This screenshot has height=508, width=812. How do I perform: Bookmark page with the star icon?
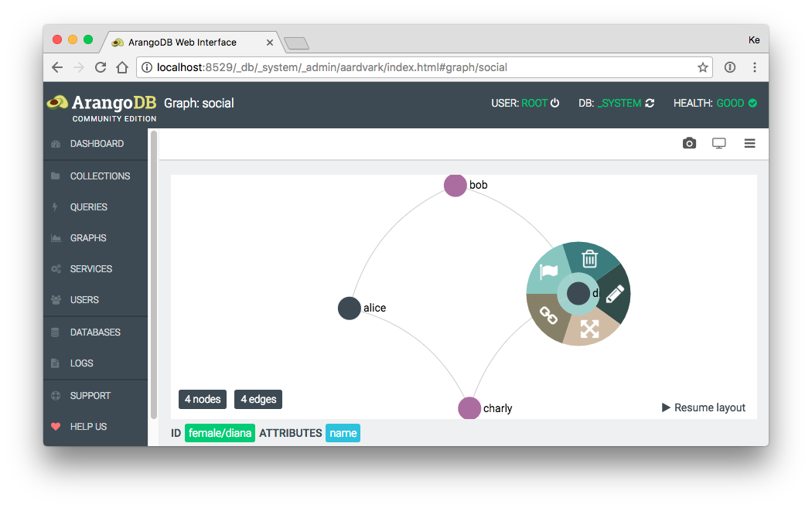pos(702,67)
